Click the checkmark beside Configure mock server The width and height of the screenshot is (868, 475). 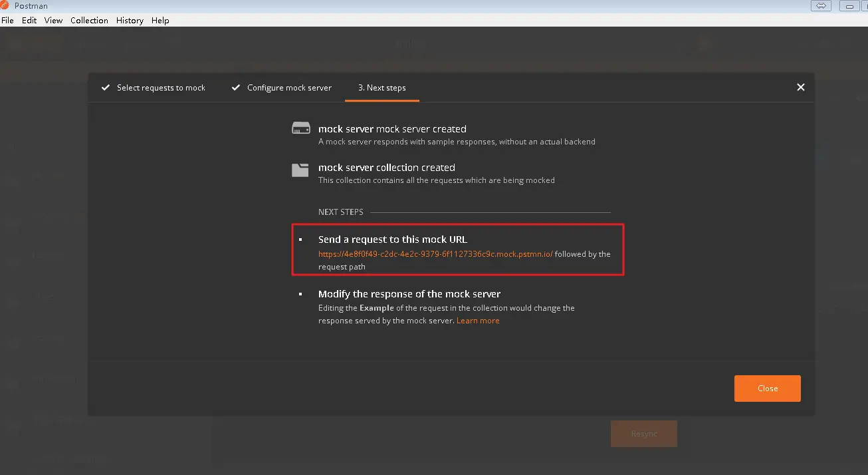pos(235,87)
